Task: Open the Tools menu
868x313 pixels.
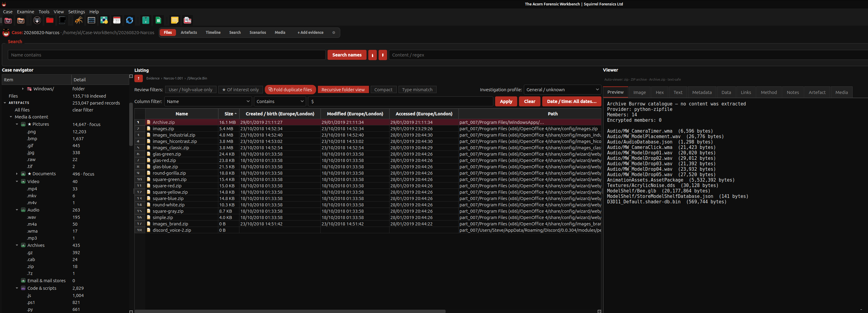Action: pyautogui.click(x=44, y=12)
